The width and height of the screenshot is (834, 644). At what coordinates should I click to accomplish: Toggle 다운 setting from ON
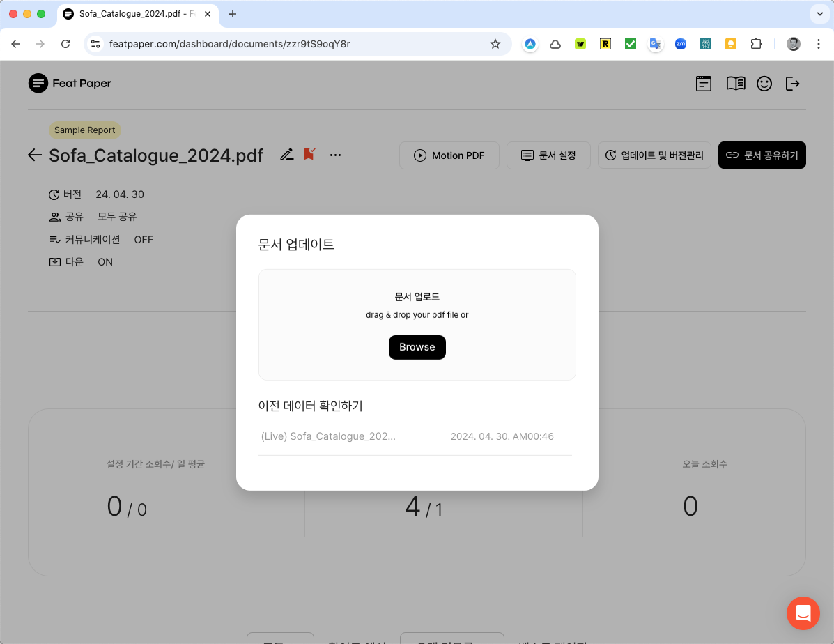tap(105, 261)
